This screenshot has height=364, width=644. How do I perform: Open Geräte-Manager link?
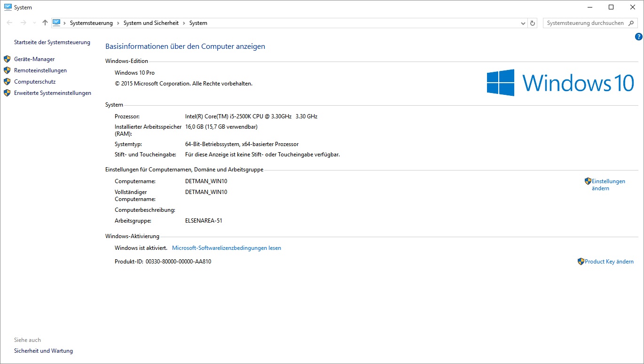point(34,59)
